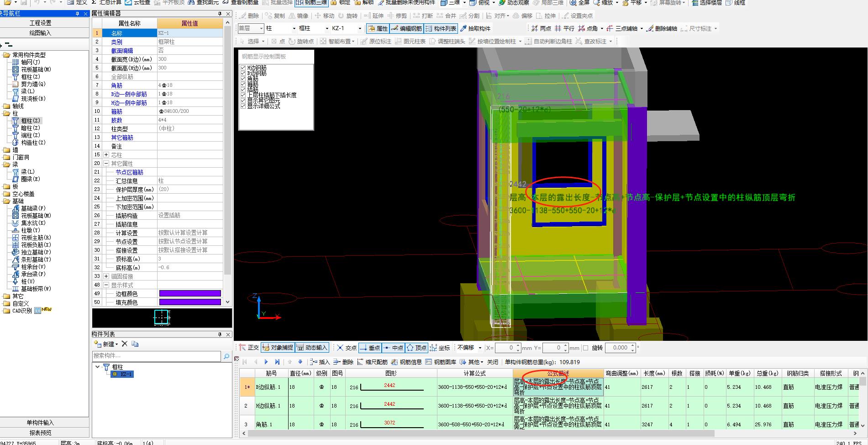Enable the 旋转 checkbox in snap toolbar
Screen dimensions: 868x445
[x=586, y=348]
